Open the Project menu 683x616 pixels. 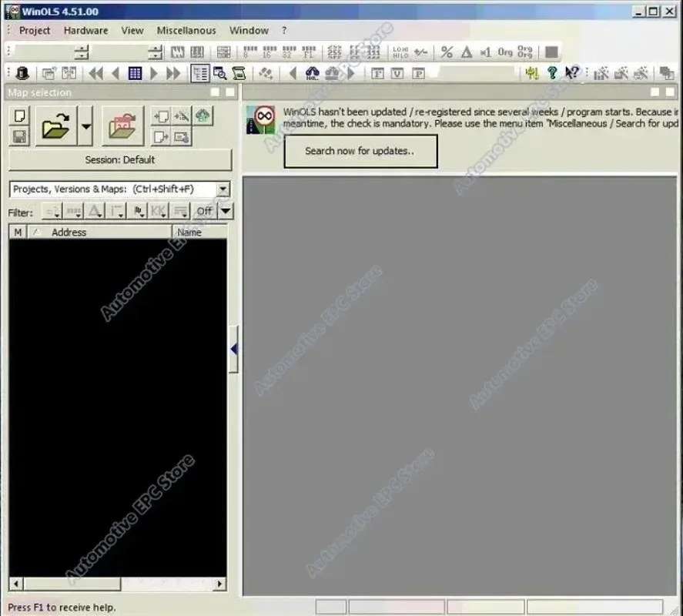click(x=35, y=31)
